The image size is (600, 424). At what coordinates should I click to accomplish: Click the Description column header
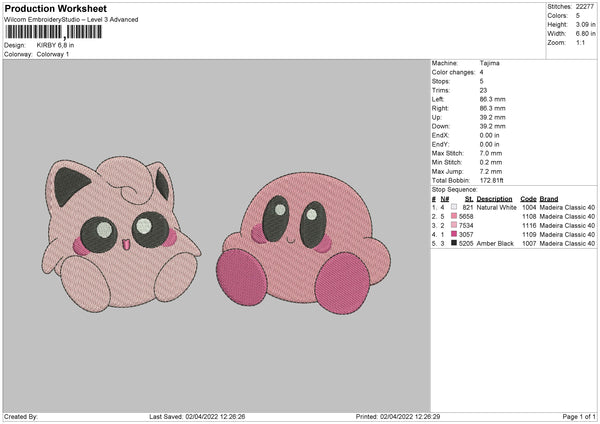[495, 199]
